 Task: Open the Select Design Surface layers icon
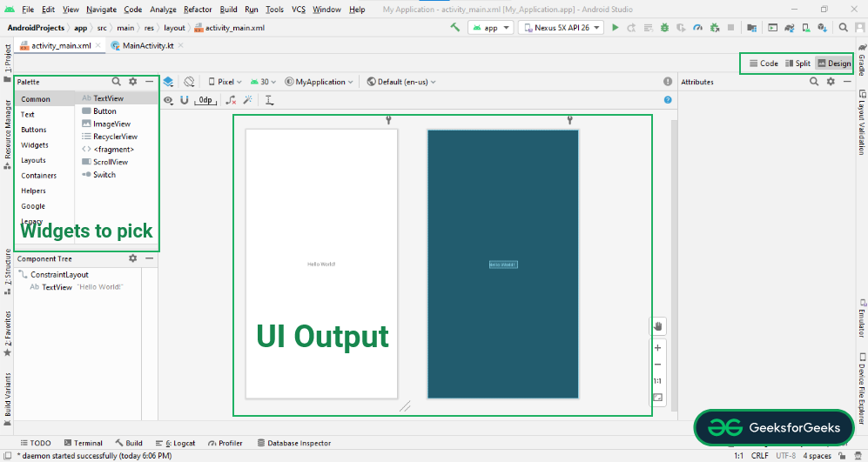[168, 82]
